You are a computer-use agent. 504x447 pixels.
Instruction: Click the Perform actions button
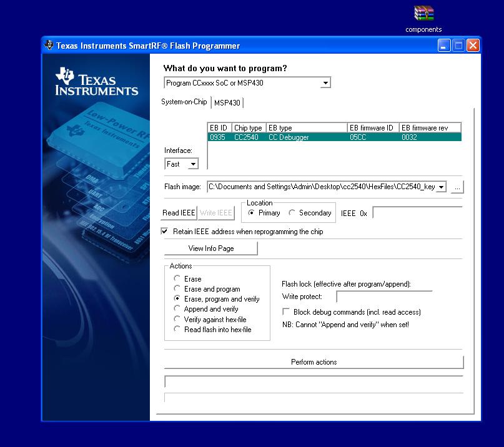314,362
